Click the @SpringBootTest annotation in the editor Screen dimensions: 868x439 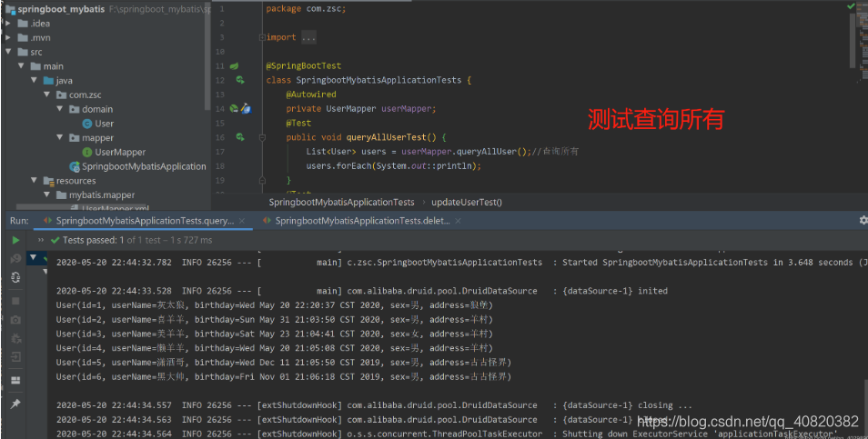(x=303, y=65)
